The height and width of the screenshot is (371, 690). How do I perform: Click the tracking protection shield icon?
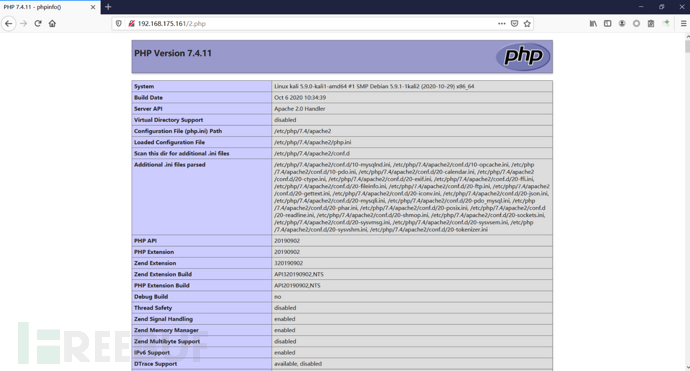tap(118, 24)
